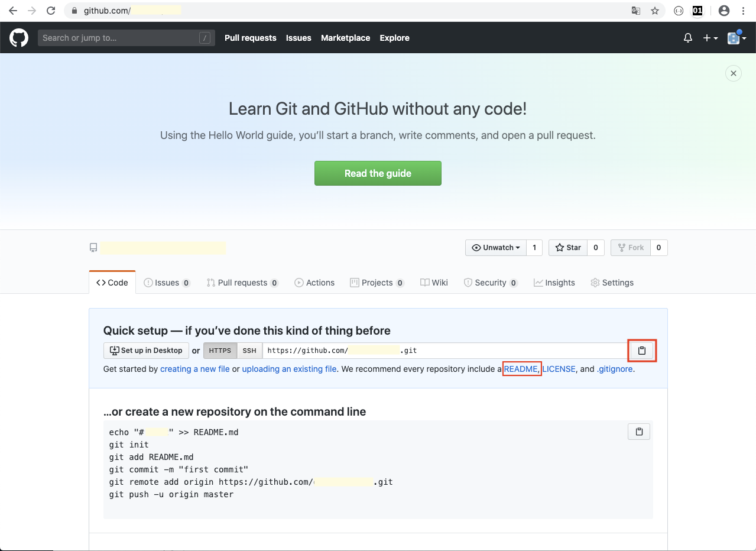Open the notifications bell
The width and height of the screenshot is (756, 551).
coord(687,38)
